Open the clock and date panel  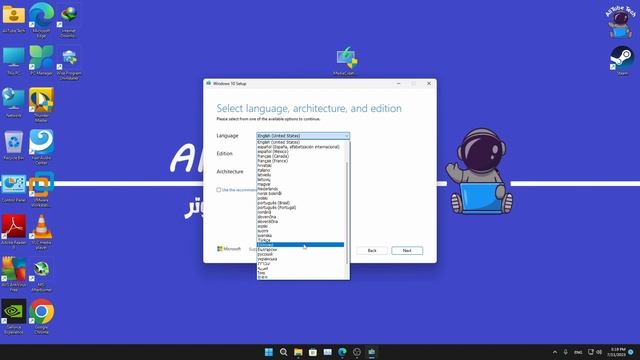616,352
